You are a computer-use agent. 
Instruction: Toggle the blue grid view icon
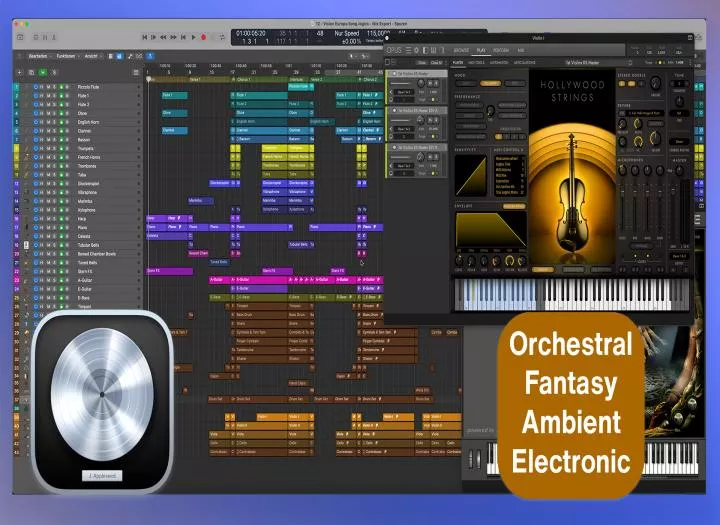pyautogui.click(x=119, y=56)
